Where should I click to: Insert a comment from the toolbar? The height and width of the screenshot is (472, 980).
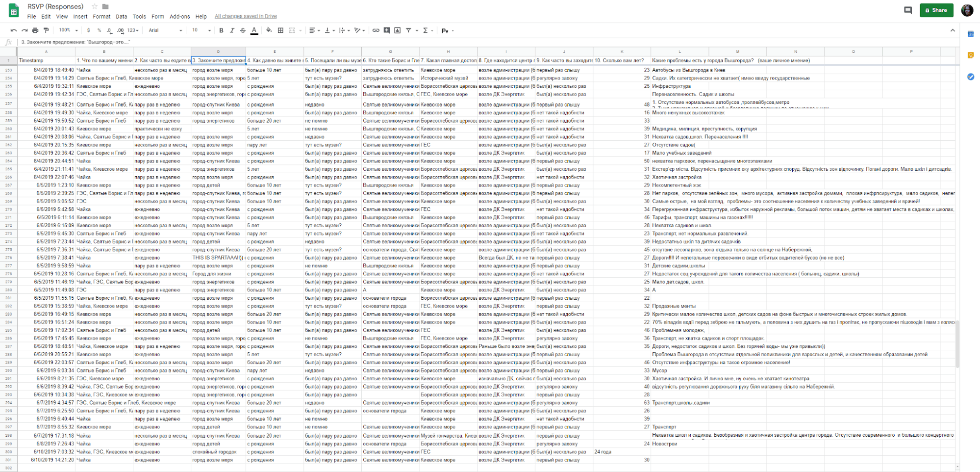pos(387,30)
